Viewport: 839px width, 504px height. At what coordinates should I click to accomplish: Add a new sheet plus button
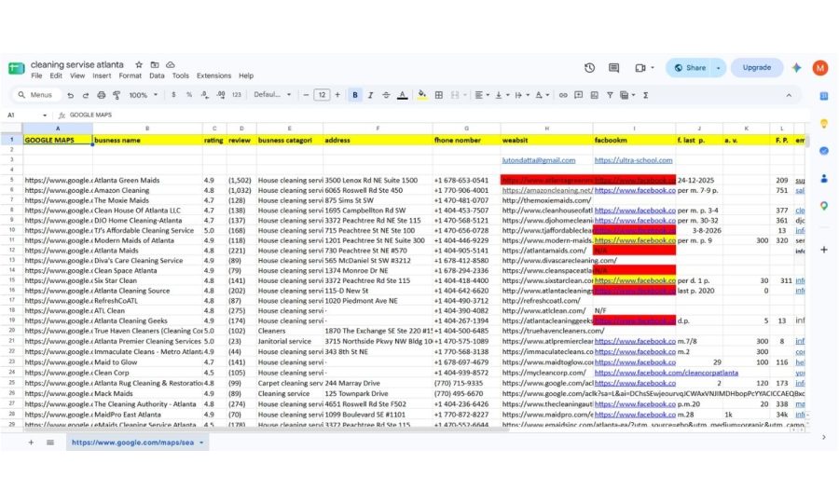31,443
